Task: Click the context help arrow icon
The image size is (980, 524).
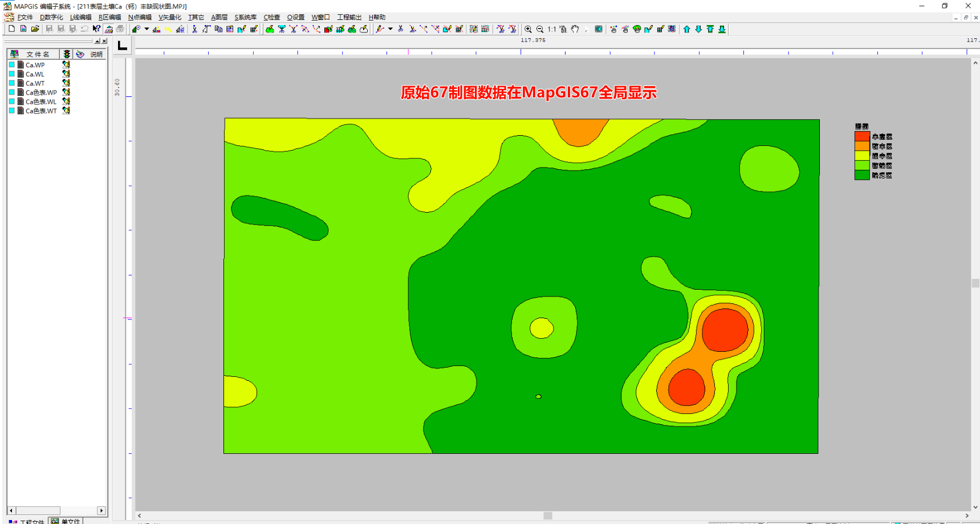Action: click(x=96, y=29)
